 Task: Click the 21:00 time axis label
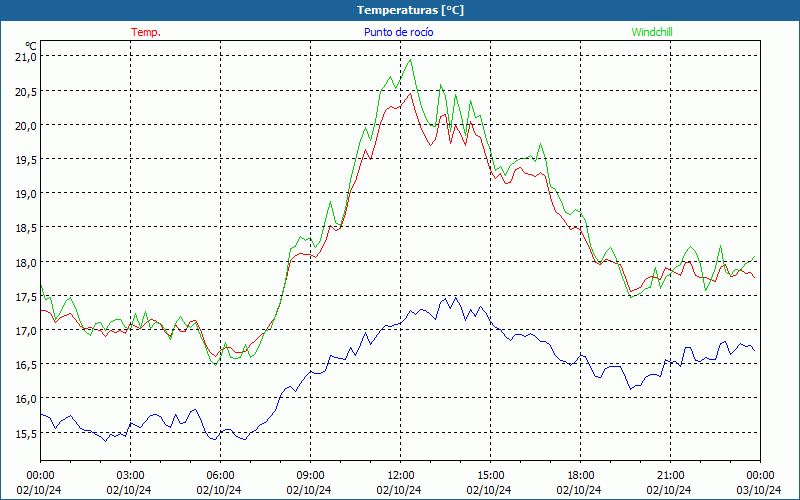[670, 476]
